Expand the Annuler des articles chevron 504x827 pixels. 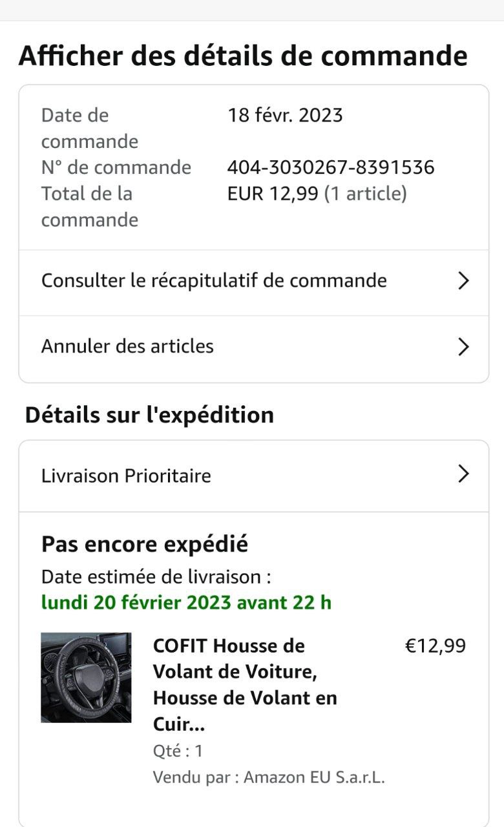463,347
